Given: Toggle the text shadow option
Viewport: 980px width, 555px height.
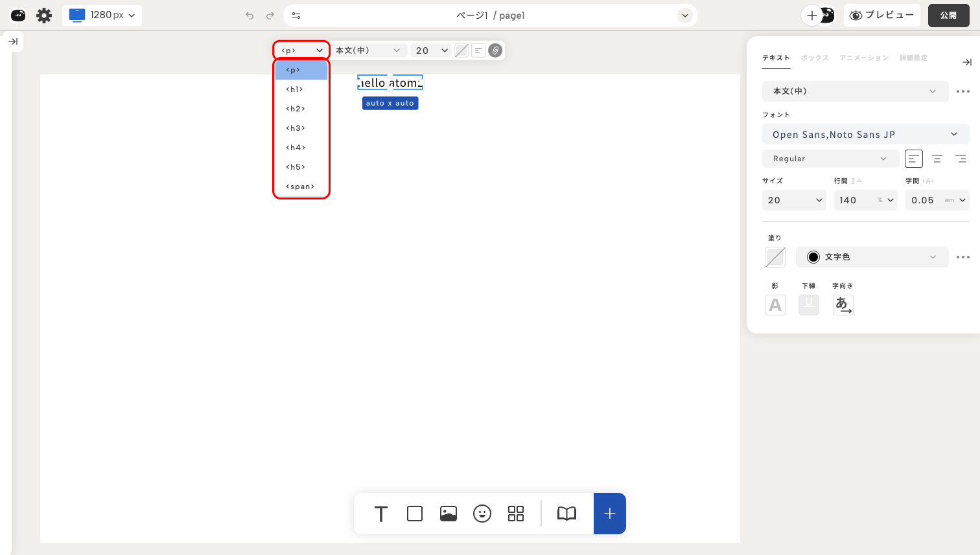Looking at the screenshot, I should pos(775,304).
